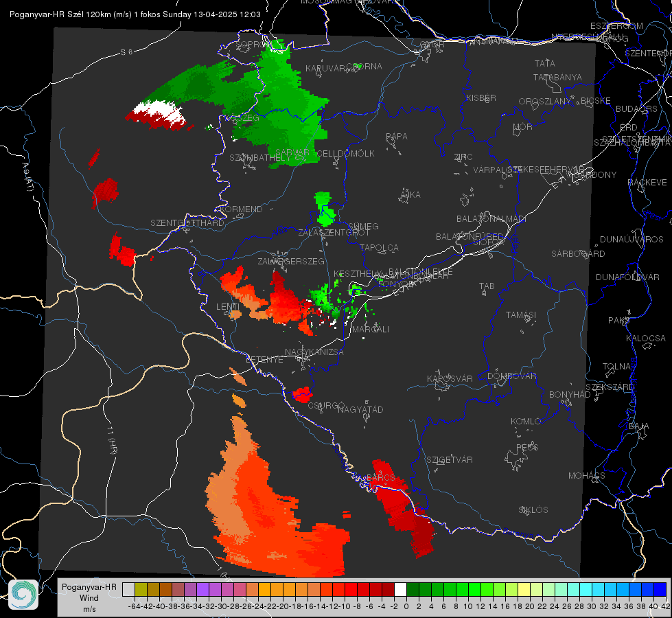Click the ZIRC city label
Viewport: 672px width, 618px height.
coord(463,157)
